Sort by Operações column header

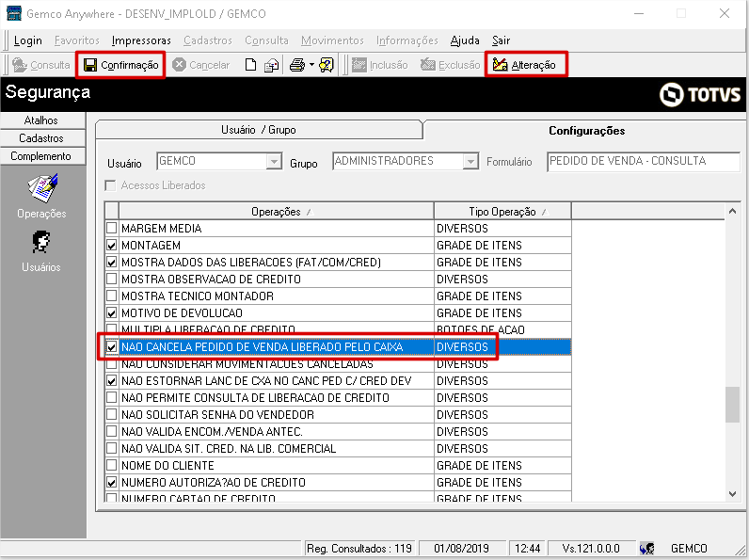[x=276, y=212]
